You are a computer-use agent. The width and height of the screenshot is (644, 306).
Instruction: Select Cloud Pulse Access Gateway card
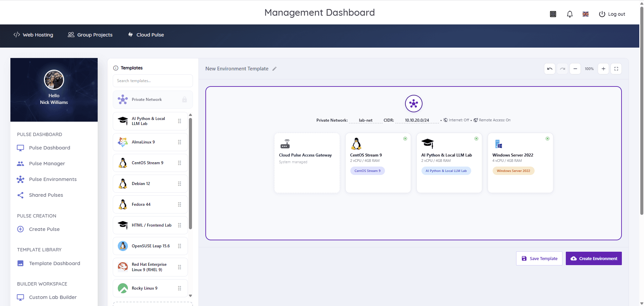point(307,163)
